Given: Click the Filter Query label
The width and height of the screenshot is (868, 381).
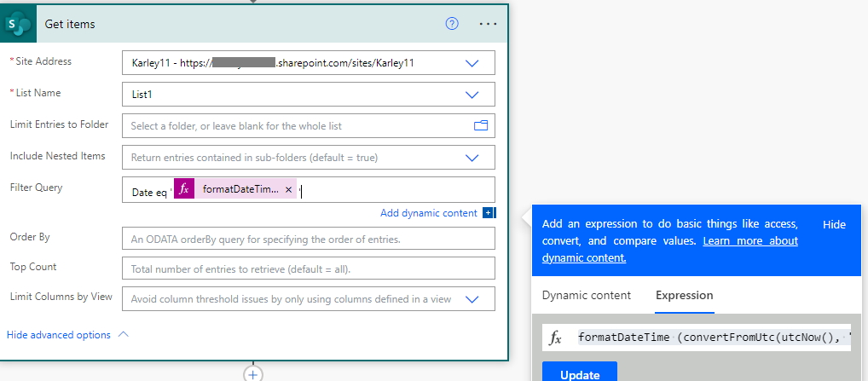Looking at the screenshot, I should click(36, 188).
